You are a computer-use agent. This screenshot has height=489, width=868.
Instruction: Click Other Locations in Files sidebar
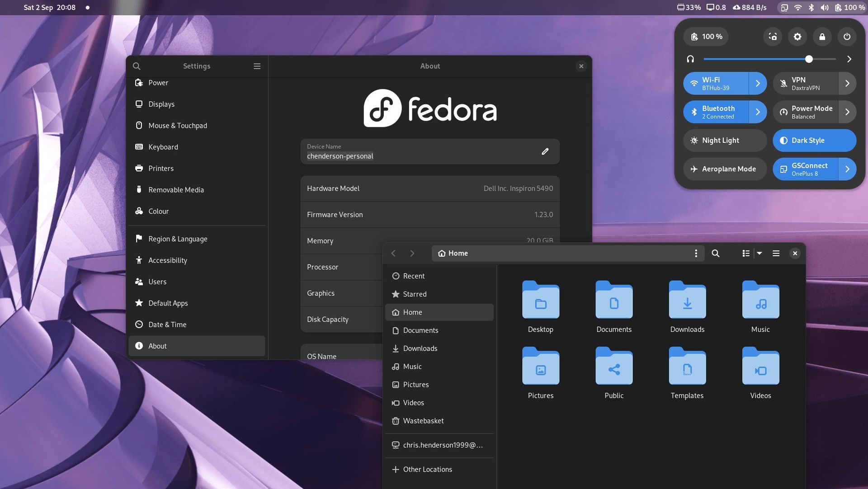(427, 469)
